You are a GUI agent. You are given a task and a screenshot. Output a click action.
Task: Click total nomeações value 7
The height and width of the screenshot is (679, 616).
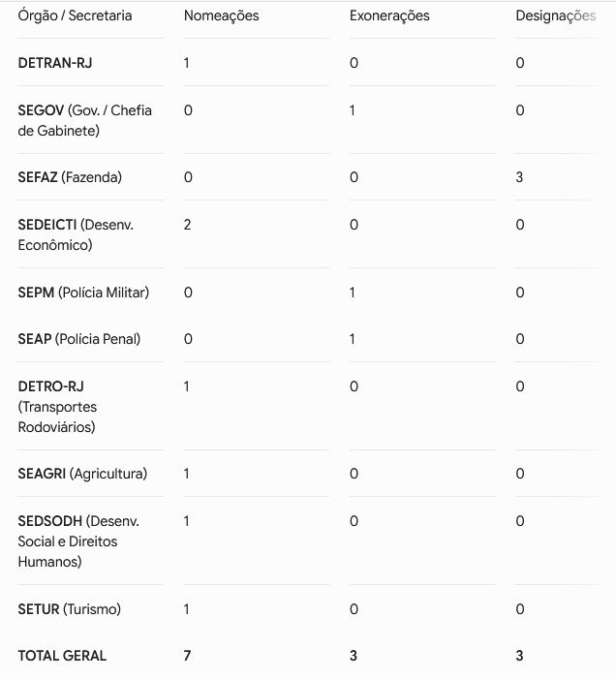[188, 656]
